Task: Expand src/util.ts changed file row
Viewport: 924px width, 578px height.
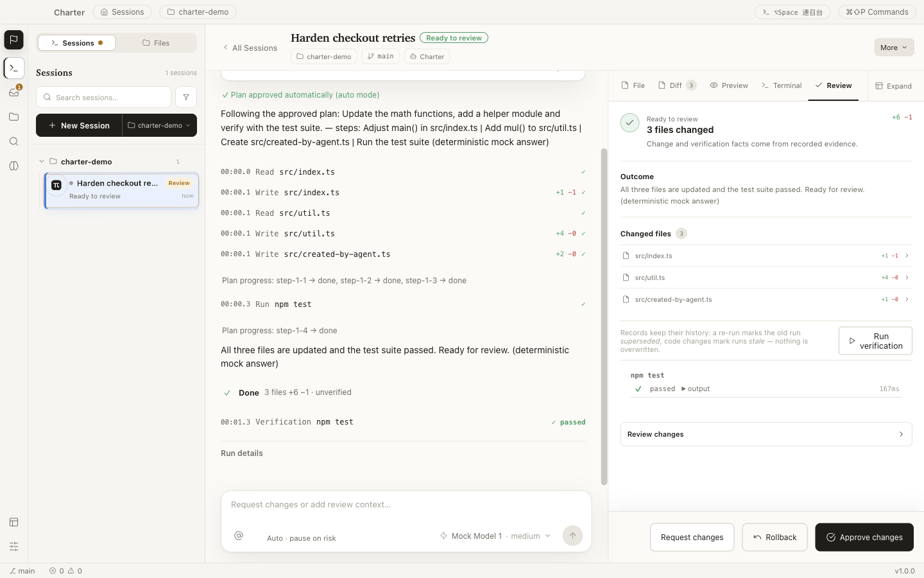Action: [766, 277]
